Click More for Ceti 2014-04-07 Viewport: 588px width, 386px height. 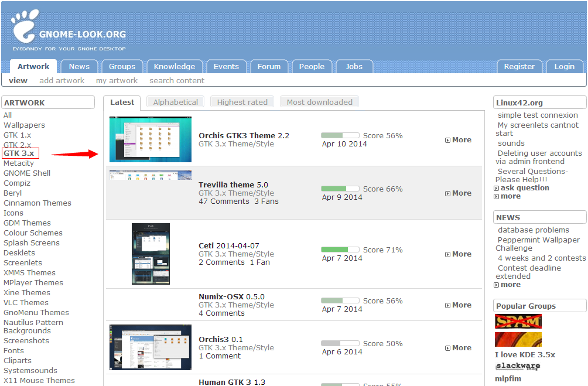[458, 254]
